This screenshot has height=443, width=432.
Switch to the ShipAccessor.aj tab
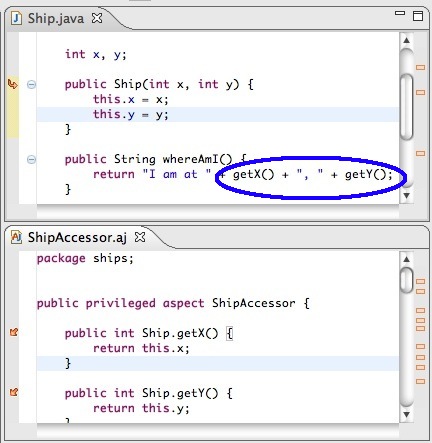tap(77, 237)
